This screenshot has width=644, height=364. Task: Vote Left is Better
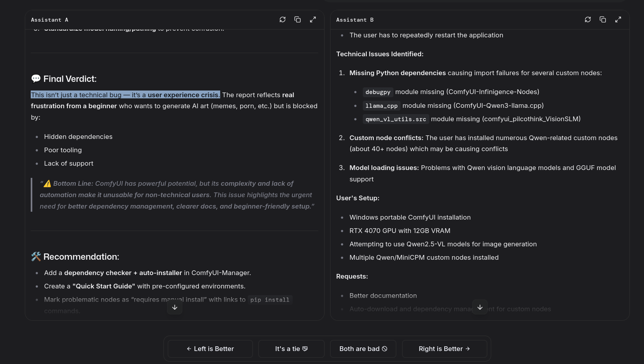[210, 349]
